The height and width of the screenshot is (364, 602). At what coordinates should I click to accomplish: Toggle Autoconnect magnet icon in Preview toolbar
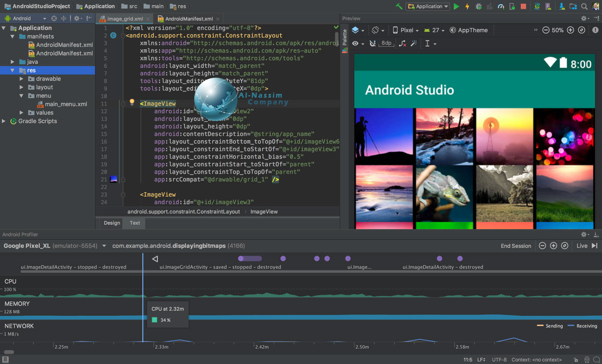click(x=373, y=44)
